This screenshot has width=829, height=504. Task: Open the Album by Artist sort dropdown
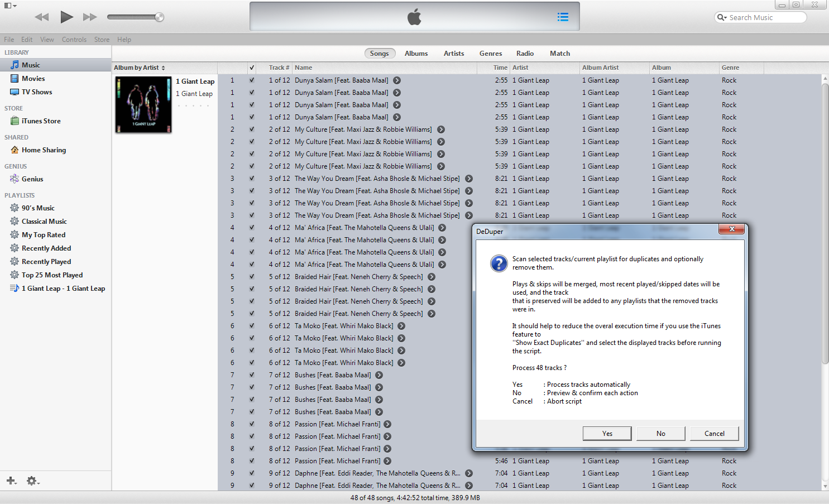(140, 68)
